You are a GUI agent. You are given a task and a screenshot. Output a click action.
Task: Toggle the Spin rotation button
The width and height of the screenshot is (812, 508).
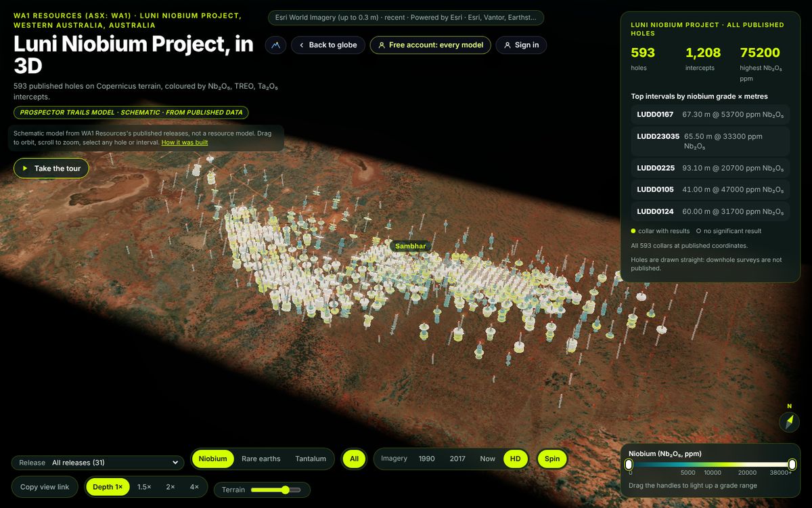click(552, 459)
